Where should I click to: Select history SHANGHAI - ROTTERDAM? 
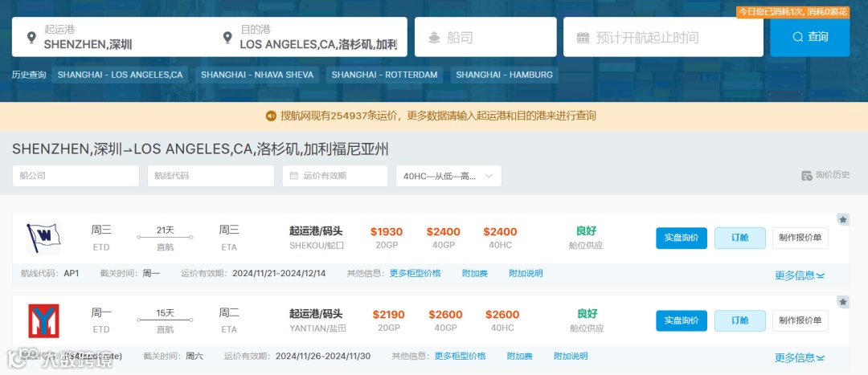pyautogui.click(x=384, y=75)
